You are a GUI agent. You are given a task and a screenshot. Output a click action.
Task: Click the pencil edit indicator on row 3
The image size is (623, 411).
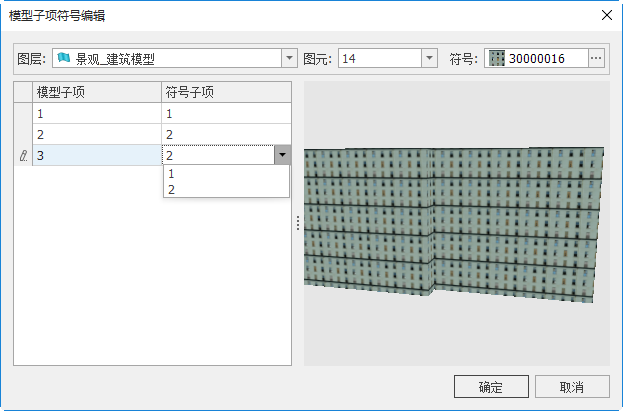click(x=23, y=156)
